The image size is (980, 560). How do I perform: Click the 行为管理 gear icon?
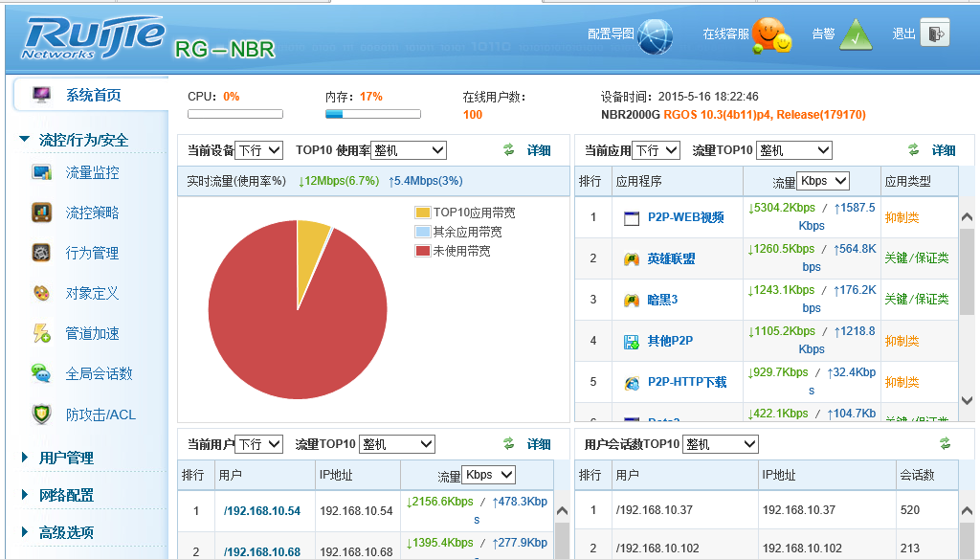pyautogui.click(x=41, y=253)
